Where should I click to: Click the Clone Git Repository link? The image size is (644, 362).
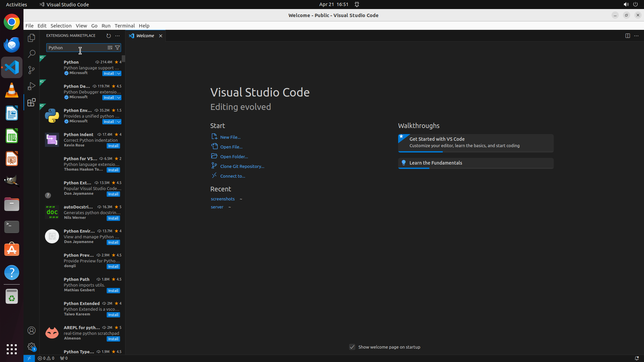pos(242,166)
